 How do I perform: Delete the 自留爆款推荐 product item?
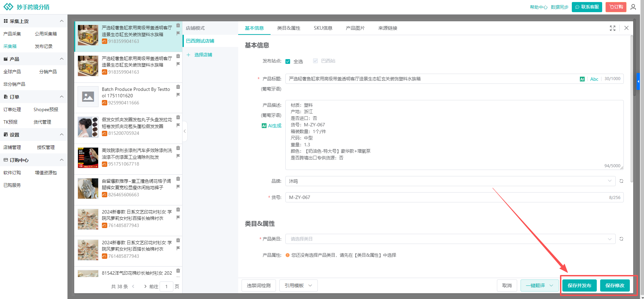tap(178, 179)
